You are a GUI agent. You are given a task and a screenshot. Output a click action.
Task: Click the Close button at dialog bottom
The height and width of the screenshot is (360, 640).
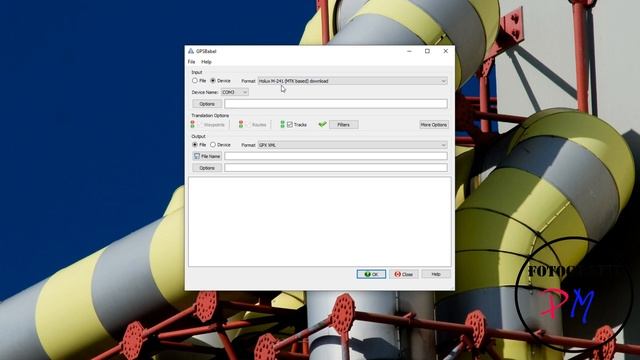(404, 274)
